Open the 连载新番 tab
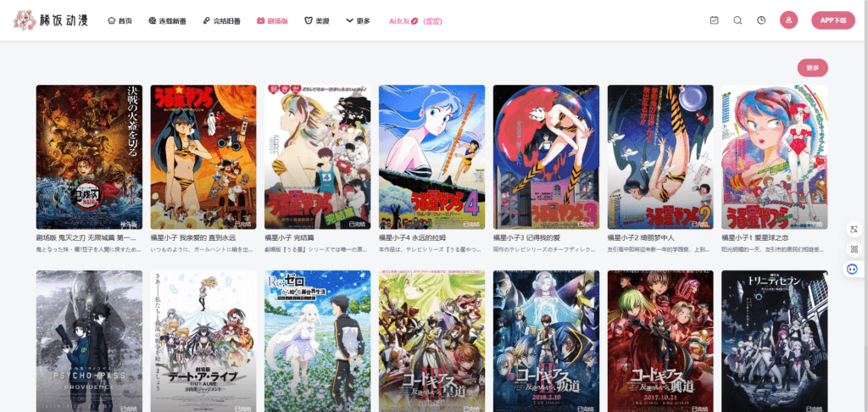The image size is (868, 412). [x=167, y=21]
